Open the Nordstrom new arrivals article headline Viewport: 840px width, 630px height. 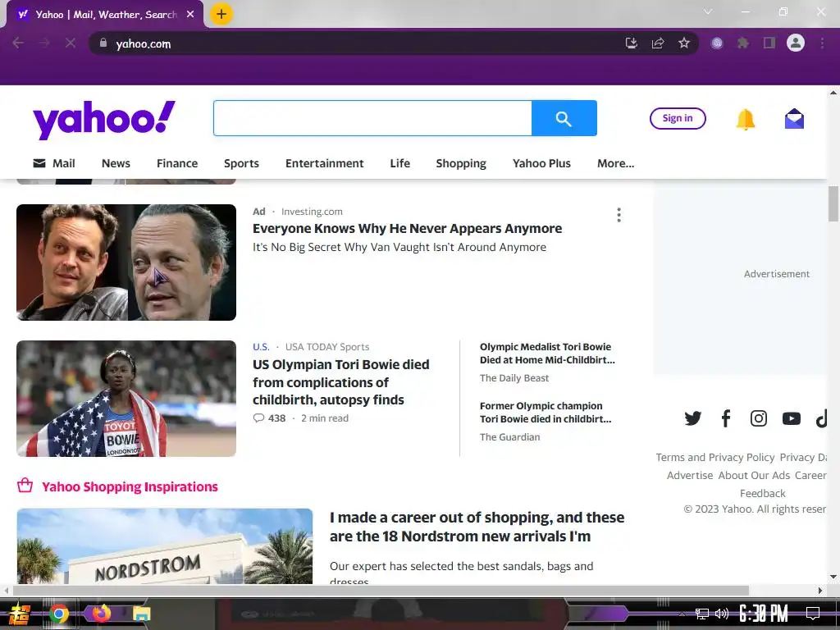(x=477, y=527)
